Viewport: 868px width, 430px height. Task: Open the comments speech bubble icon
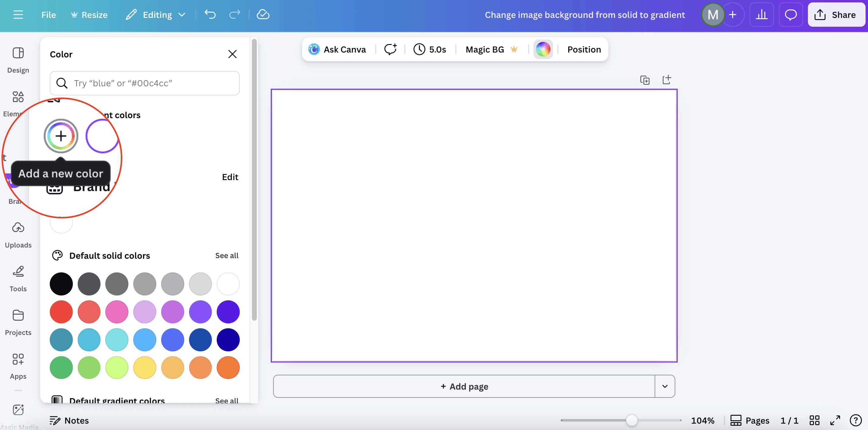click(x=790, y=15)
